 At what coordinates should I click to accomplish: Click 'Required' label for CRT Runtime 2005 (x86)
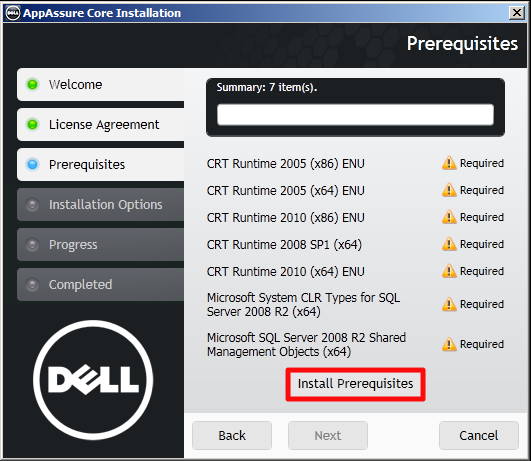tap(482, 163)
